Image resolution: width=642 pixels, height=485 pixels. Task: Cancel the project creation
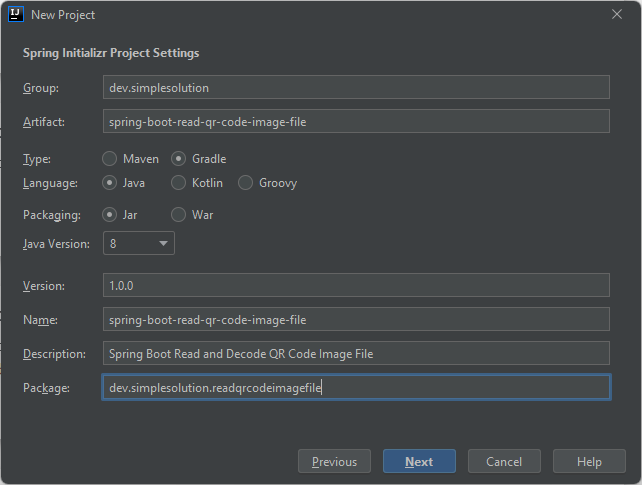click(504, 461)
